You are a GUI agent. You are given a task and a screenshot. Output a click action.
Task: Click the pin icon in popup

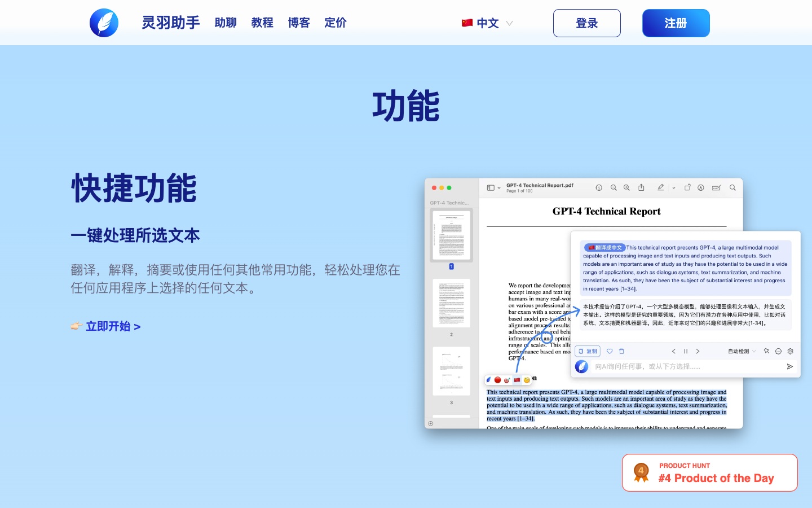click(x=766, y=351)
